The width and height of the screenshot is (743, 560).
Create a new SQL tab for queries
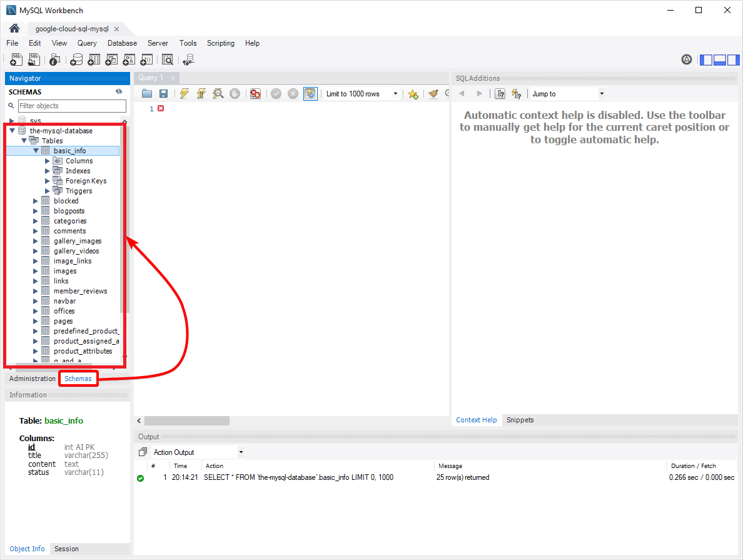(x=16, y=59)
